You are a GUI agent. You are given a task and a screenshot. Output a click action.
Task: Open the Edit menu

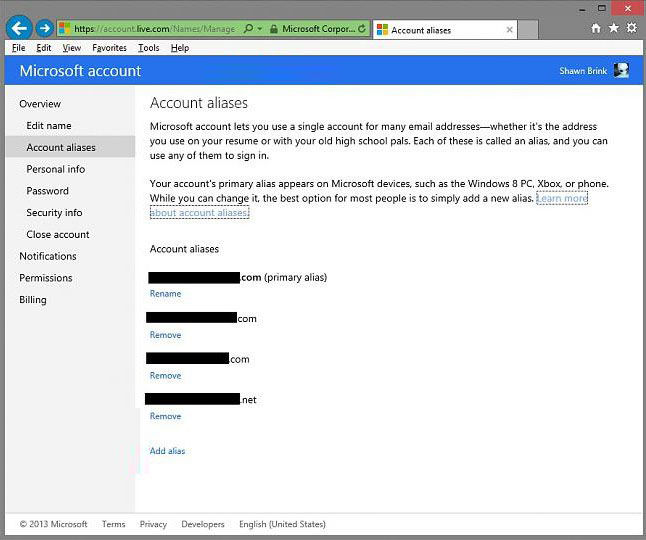pyautogui.click(x=44, y=48)
